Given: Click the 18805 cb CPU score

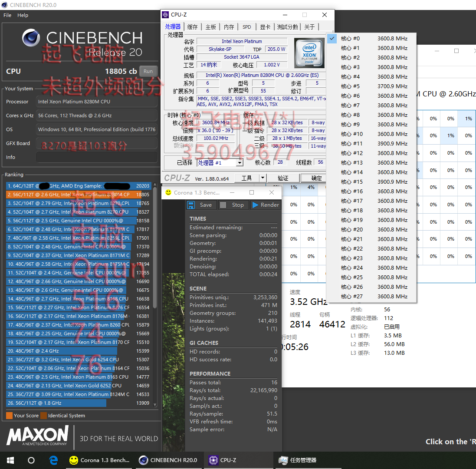Looking at the screenshot, I should point(121,71).
